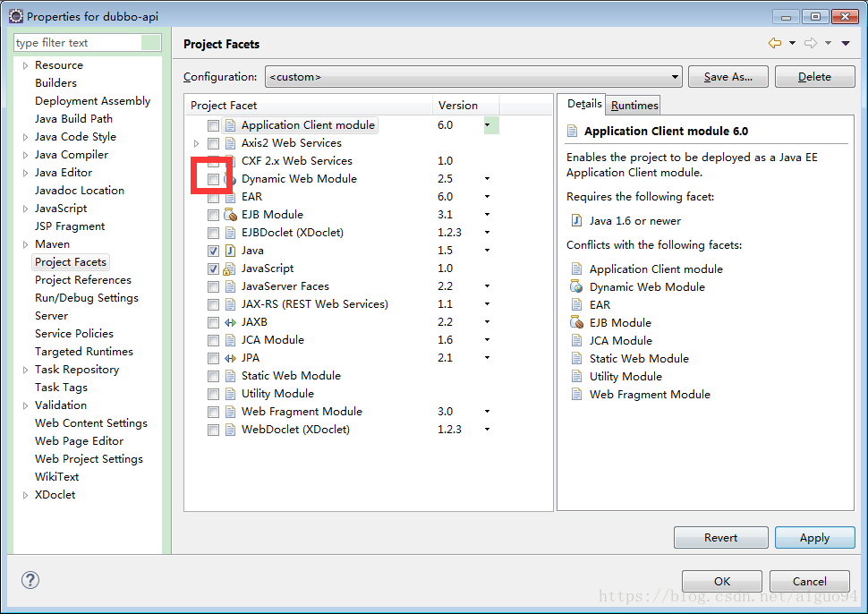Open the back history dropdown arrow
The height and width of the screenshot is (614, 868).
tap(792, 43)
